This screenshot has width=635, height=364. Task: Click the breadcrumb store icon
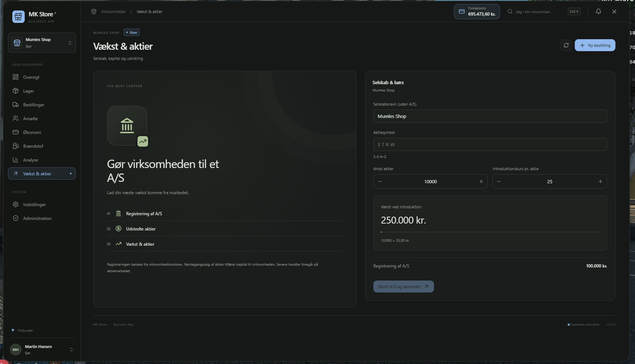pos(94,12)
